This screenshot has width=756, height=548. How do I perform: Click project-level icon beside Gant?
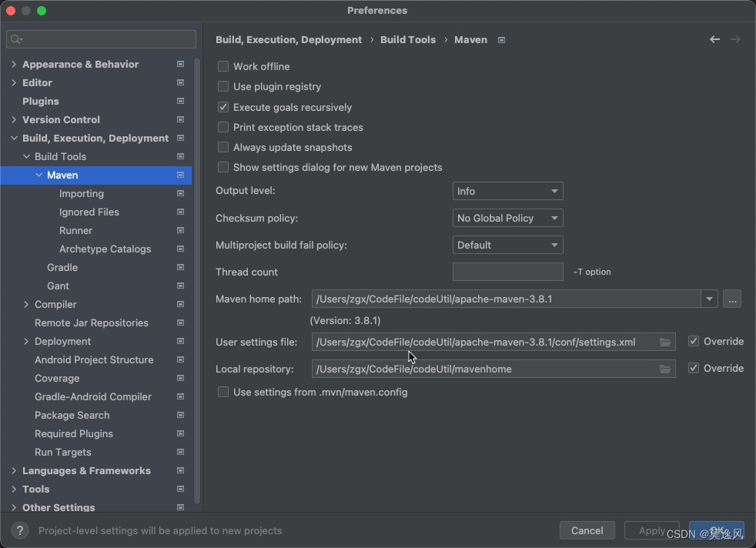point(180,286)
